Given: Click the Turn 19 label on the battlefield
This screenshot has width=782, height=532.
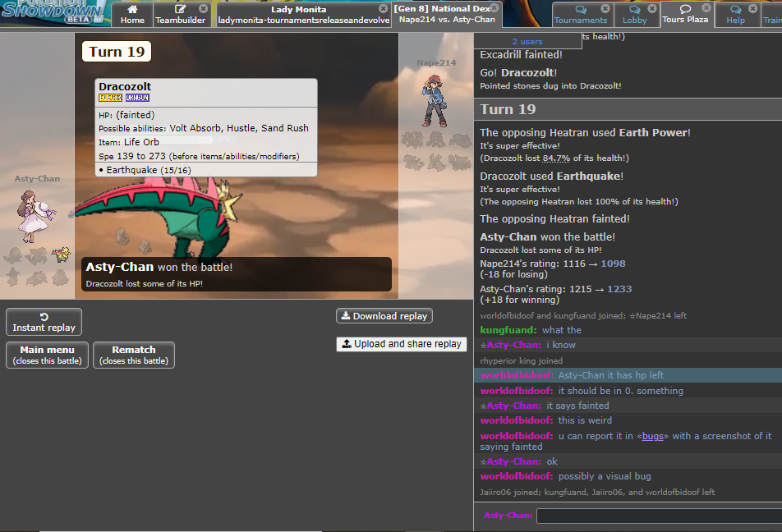Looking at the screenshot, I should (x=117, y=52).
